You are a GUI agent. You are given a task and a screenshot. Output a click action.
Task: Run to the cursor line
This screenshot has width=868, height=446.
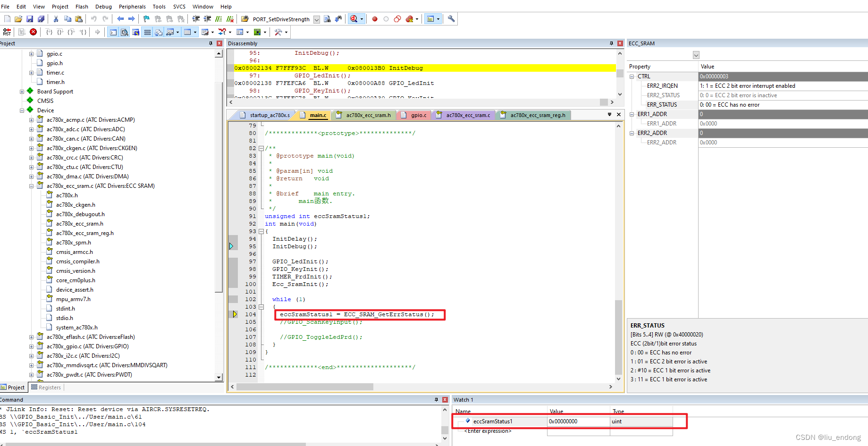[x=83, y=32]
